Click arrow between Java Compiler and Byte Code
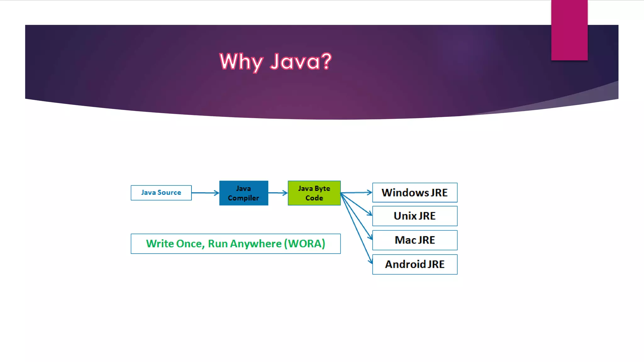644x362 pixels. pyautogui.click(x=278, y=193)
